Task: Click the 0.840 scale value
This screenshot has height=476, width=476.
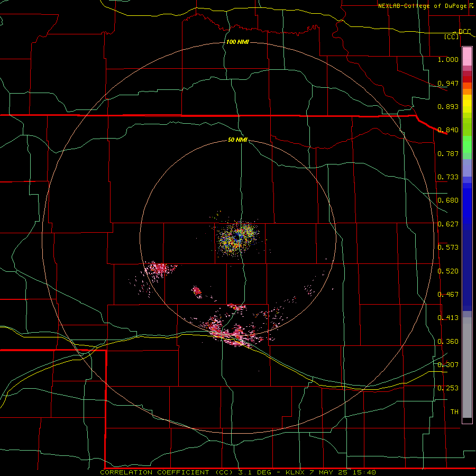Action: tap(448, 130)
